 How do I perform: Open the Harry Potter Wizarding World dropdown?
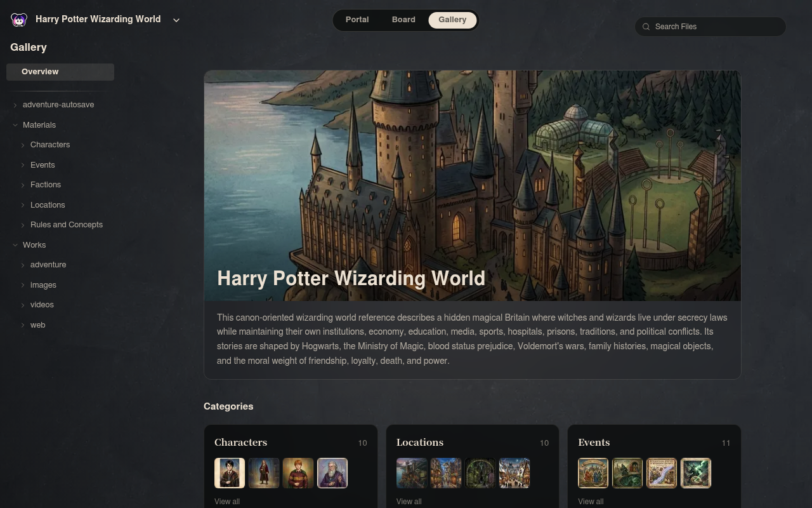[176, 20]
